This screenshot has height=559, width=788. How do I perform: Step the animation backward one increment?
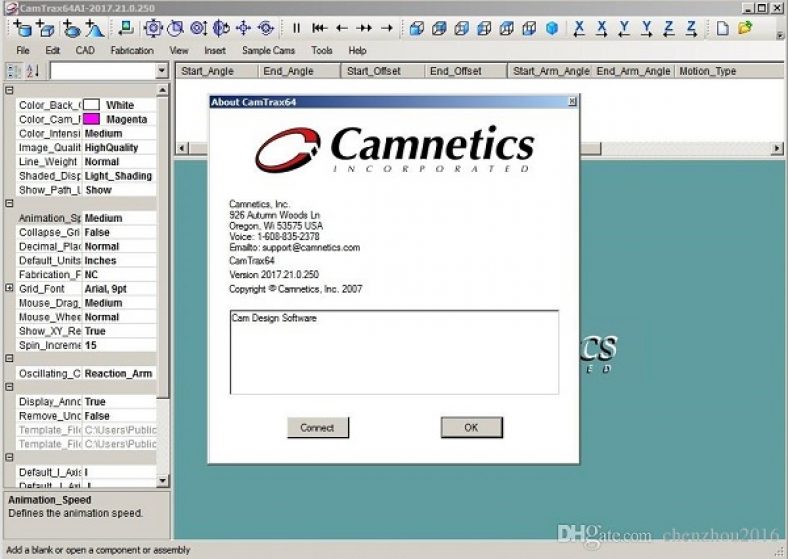point(342,28)
